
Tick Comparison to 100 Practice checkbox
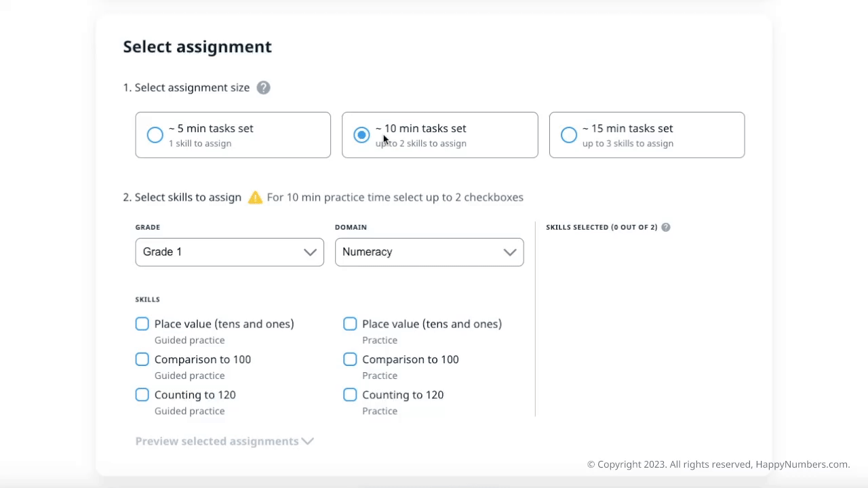point(350,359)
